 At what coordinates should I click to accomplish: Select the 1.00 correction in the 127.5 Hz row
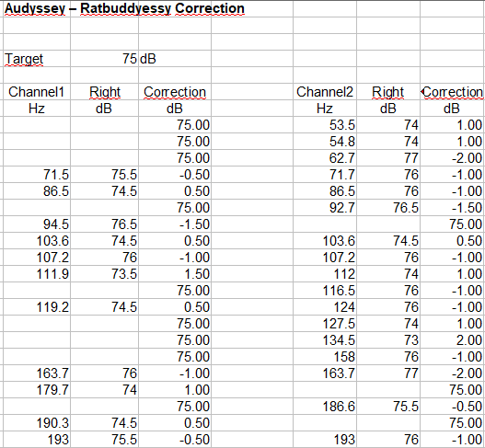(x=452, y=324)
